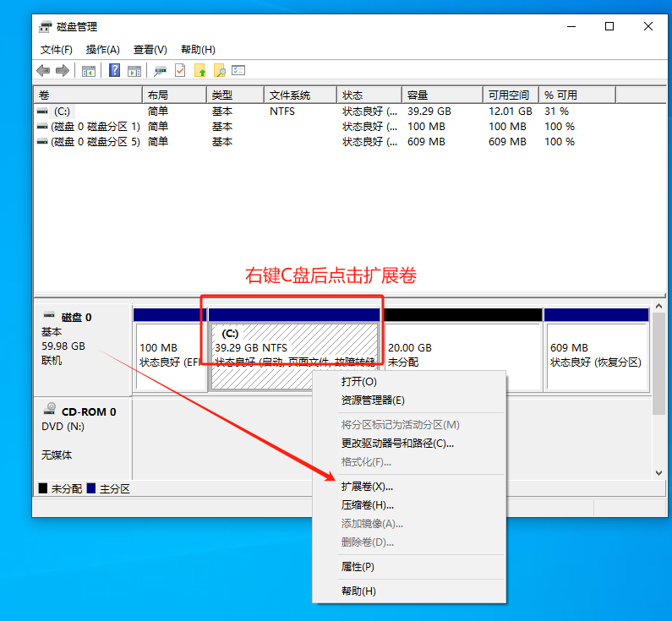The image size is (672, 621).
Task: Click the Back arrow toolbar icon
Action: coord(43,70)
